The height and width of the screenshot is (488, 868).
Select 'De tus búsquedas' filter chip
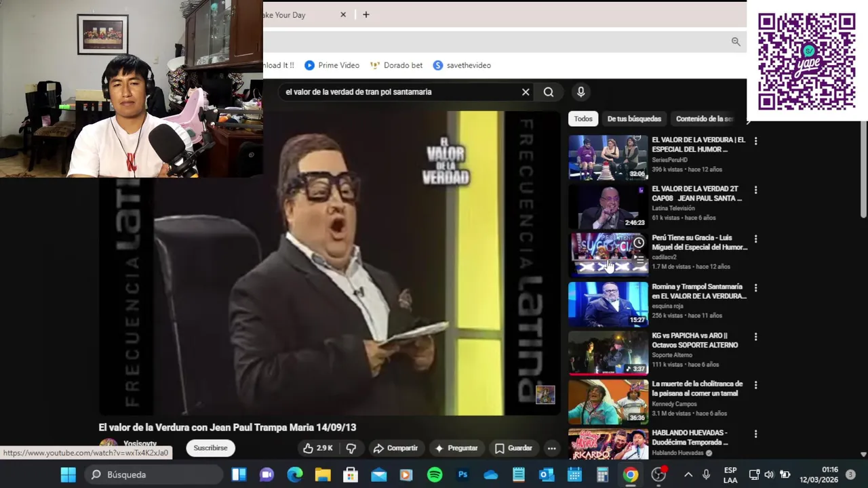634,119
